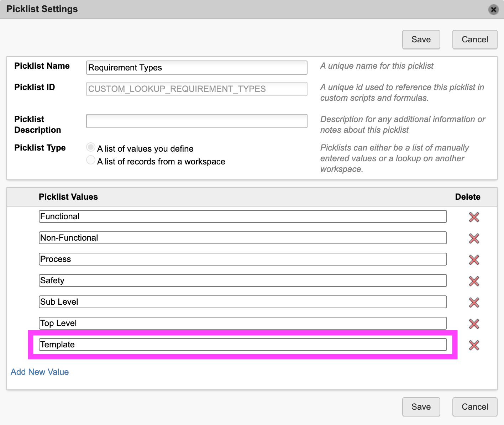This screenshot has width=504, height=425.
Task: Edit the Functional value field
Action: tap(243, 216)
